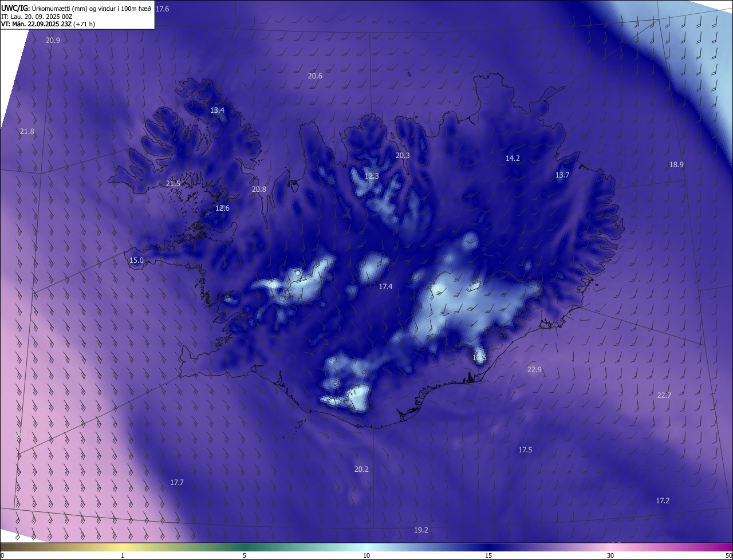The height and width of the screenshot is (560, 733).
Task: Pick the 22.9 value off the southeast coast
Action: (534, 369)
